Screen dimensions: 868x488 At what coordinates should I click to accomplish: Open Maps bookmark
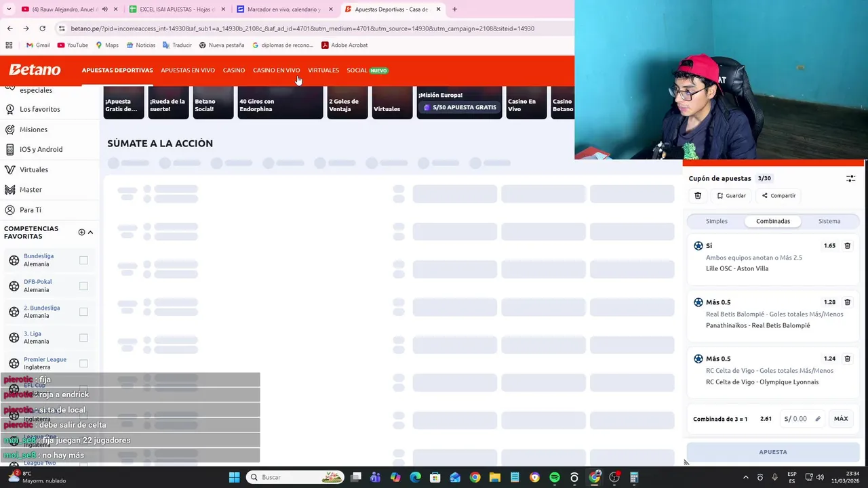pyautogui.click(x=107, y=45)
